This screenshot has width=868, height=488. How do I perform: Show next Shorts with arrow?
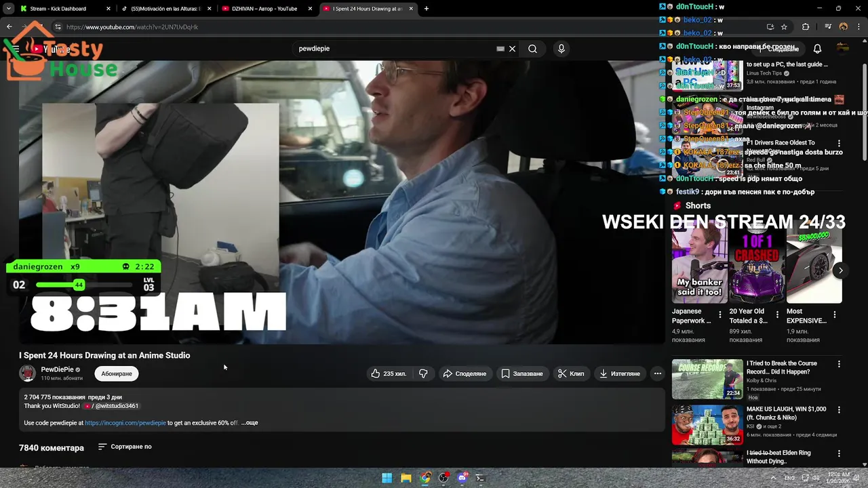click(x=840, y=270)
